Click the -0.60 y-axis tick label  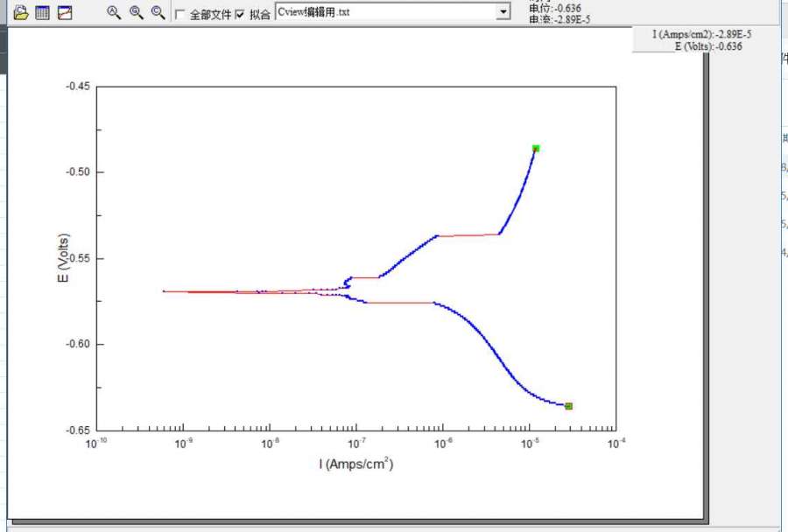78,344
